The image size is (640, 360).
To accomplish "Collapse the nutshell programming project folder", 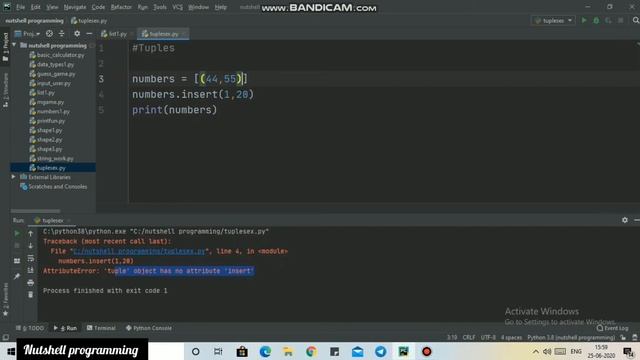I will tap(14, 45).
